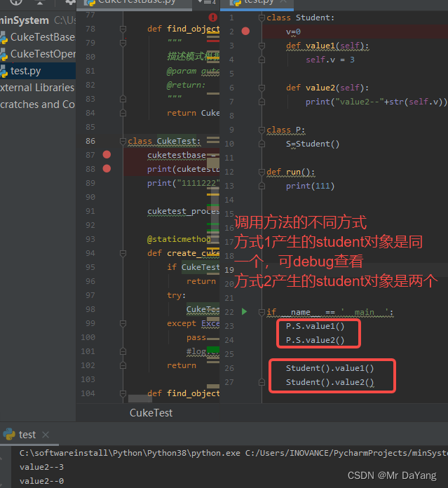Screen dimensions: 448x488
Task: Select test.py in project tree
Action: click(x=25, y=71)
